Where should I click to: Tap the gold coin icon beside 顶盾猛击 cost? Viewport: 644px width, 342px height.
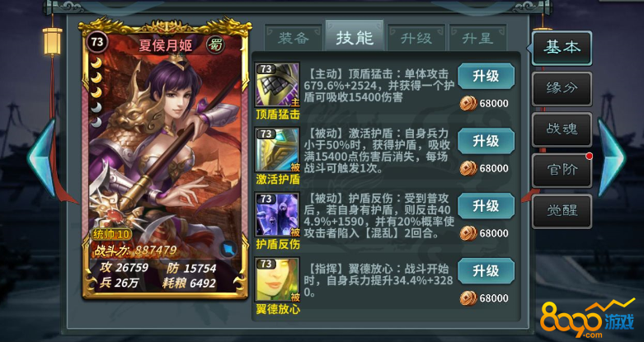(468, 104)
